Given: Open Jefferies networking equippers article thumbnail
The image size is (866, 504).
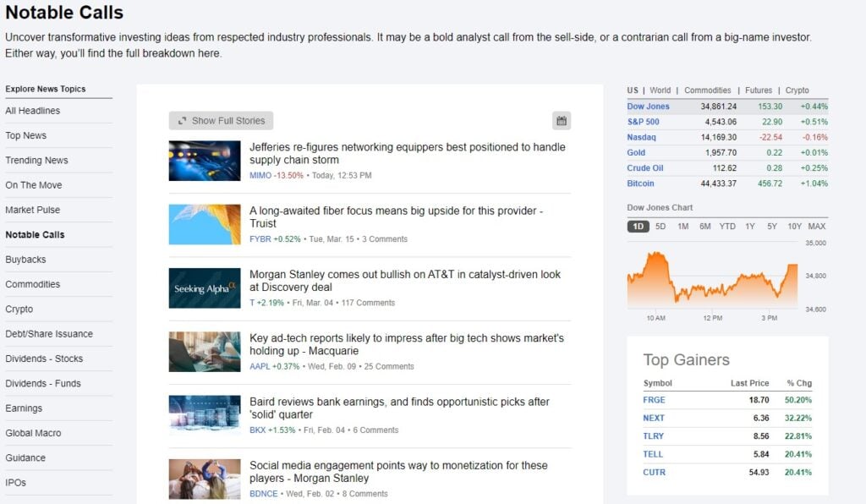Looking at the screenshot, I should (x=205, y=161).
